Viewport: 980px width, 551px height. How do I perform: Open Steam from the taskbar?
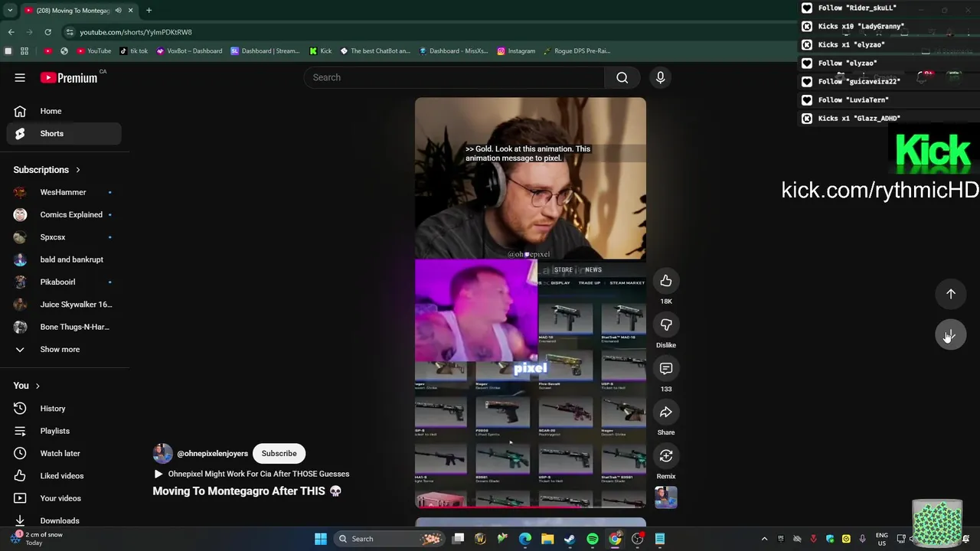point(570,539)
